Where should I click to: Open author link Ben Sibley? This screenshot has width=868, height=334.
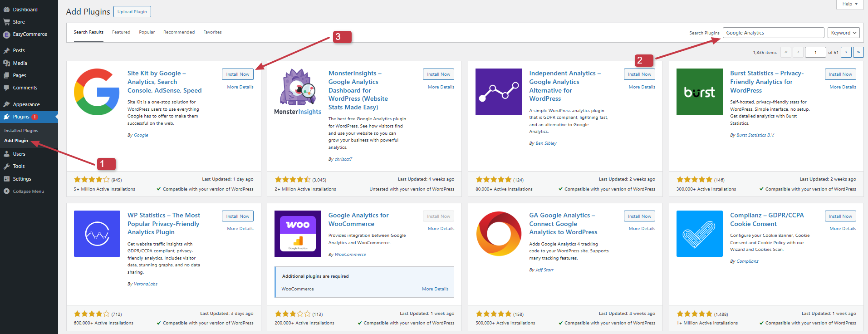click(x=546, y=143)
